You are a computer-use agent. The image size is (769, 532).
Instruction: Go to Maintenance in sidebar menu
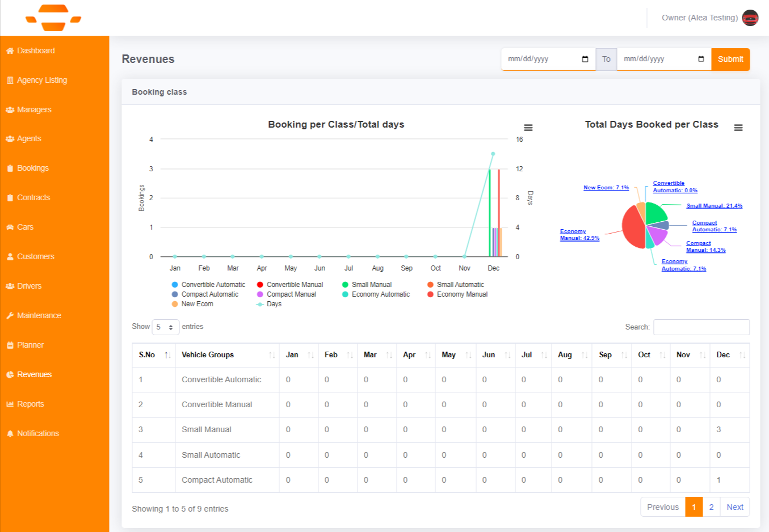[x=39, y=316]
